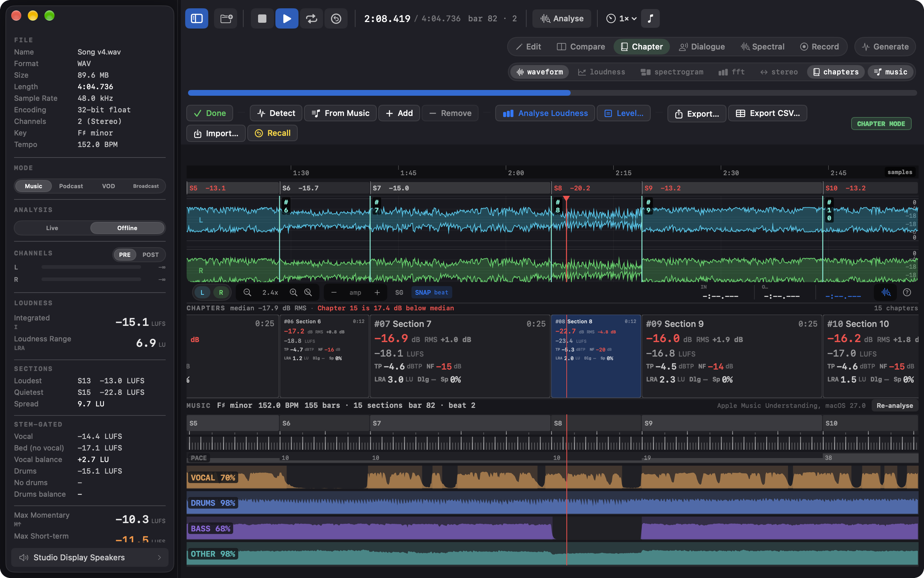Click the Analyse waveform button

562,18
